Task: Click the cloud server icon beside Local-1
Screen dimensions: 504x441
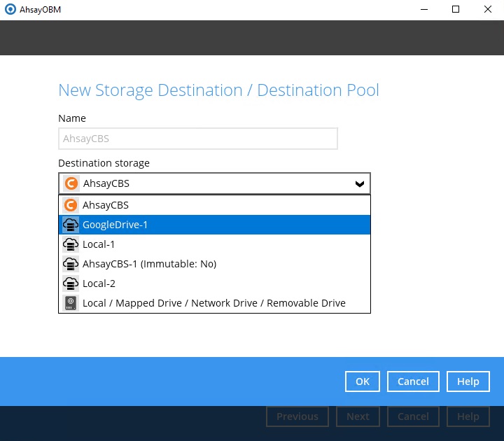Action: pos(71,244)
